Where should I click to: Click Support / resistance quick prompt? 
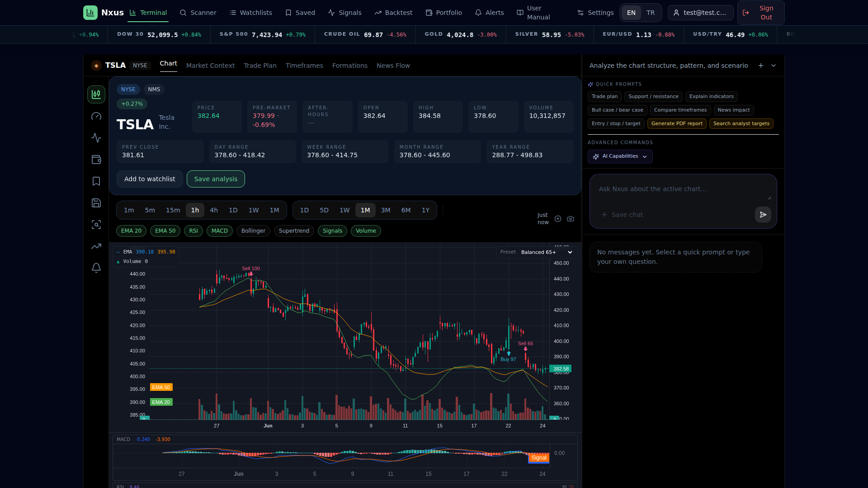(653, 97)
